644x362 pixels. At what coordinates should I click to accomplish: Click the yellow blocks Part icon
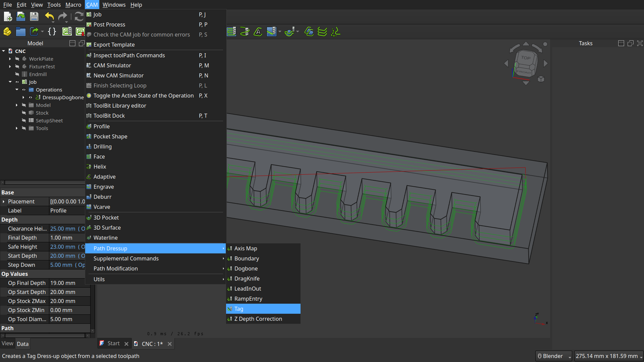click(x=7, y=32)
